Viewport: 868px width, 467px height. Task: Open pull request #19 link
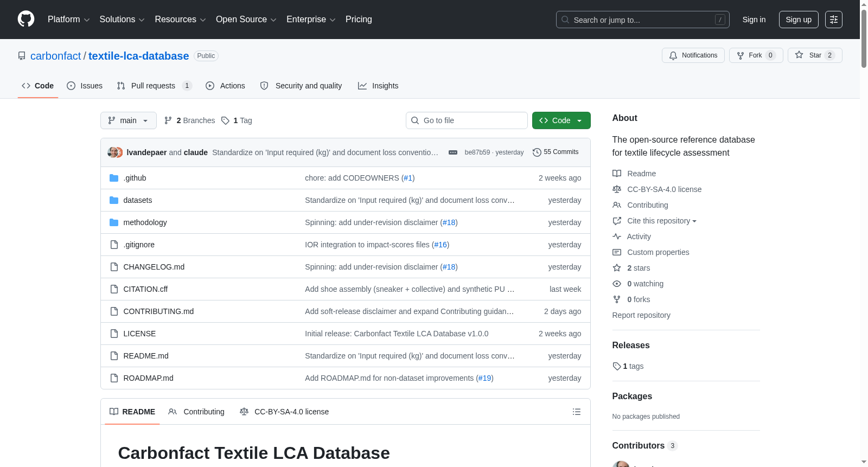pos(484,378)
